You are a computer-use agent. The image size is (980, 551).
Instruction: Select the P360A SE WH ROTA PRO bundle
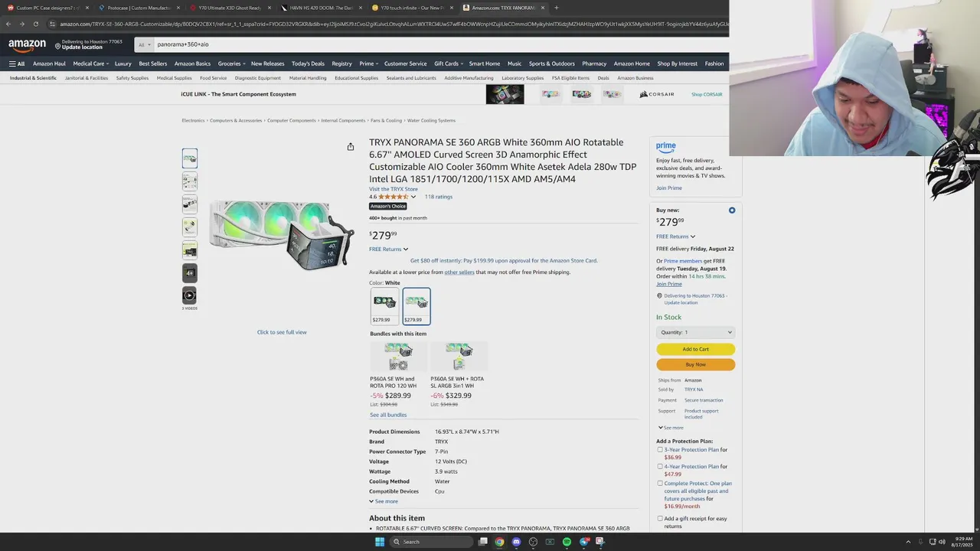pos(398,374)
